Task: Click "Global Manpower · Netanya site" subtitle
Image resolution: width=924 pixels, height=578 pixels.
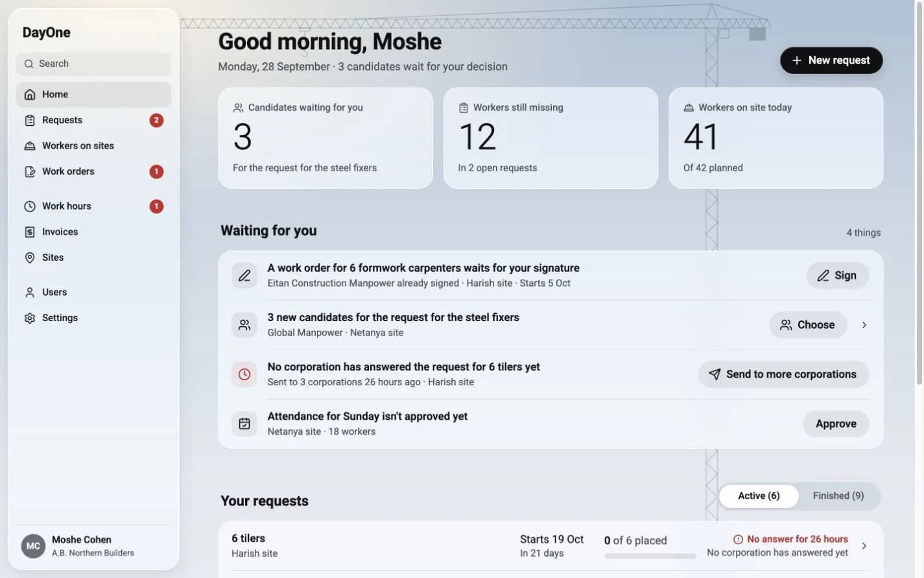Action: coord(335,333)
